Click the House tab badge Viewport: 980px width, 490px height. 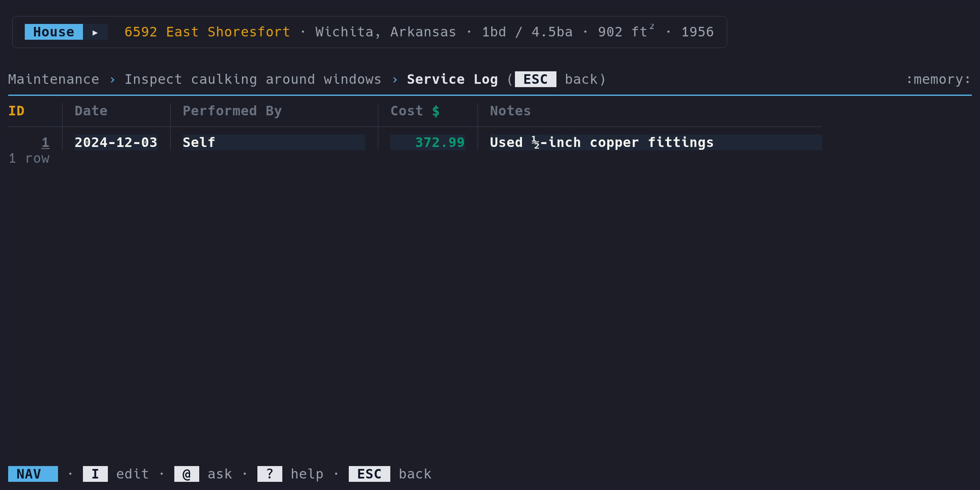click(x=53, y=32)
